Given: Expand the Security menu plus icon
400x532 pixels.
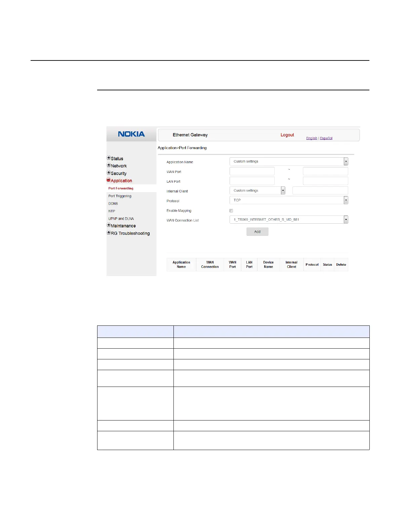Looking at the screenshot, I should click(x=109, y=173).
